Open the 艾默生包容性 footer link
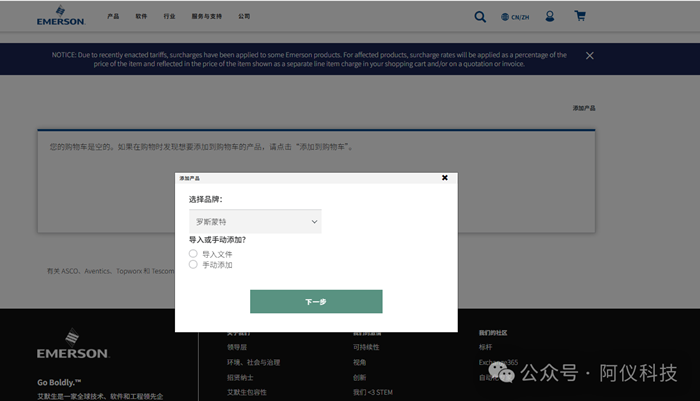This screenshot has width=700, height=401. [247, 392]
